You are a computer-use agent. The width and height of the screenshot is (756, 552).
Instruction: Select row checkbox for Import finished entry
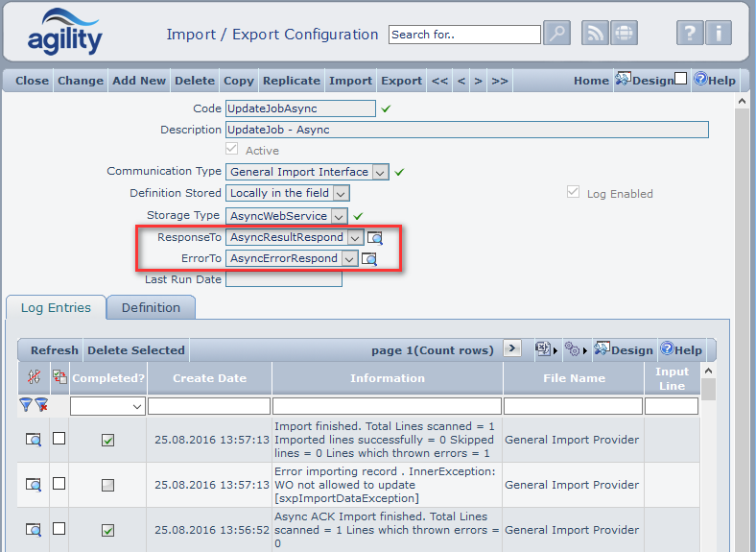[x=59, y=438]
